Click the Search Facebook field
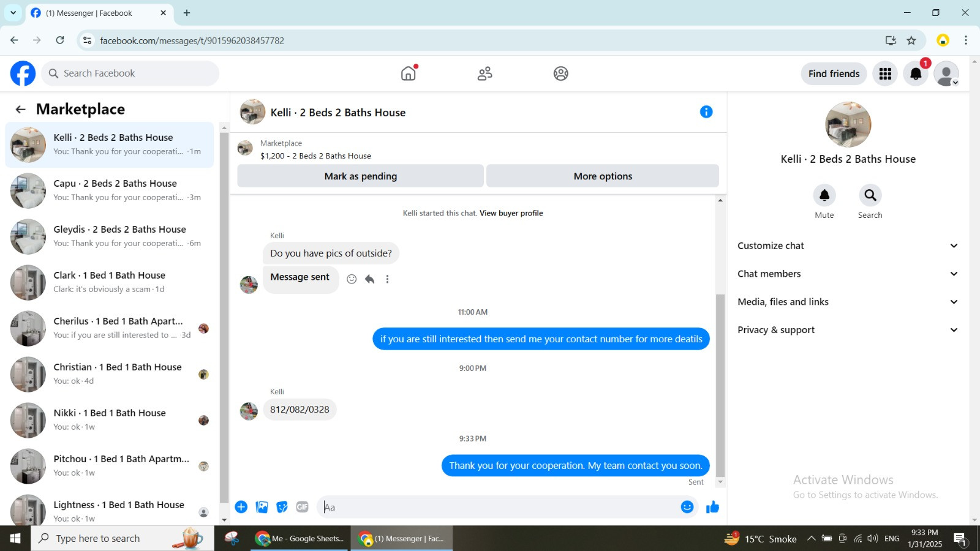 (x=130, y=73)
